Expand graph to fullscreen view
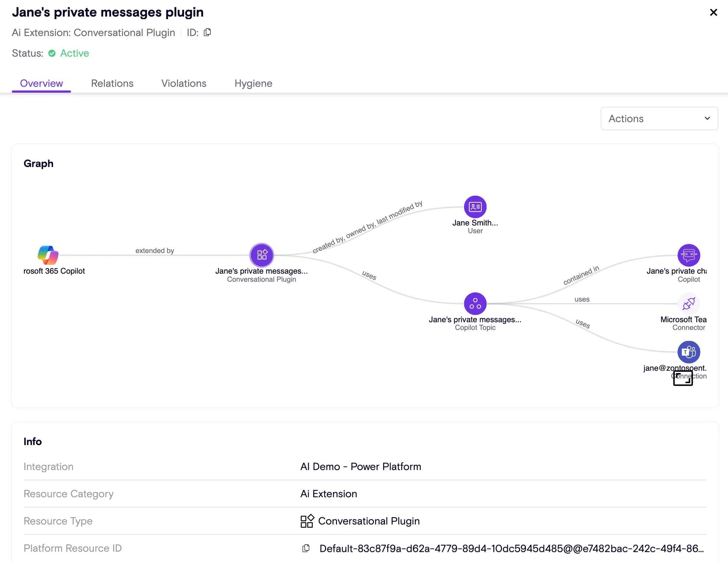This screenshot has width=728, height=562. coord(683,378)
